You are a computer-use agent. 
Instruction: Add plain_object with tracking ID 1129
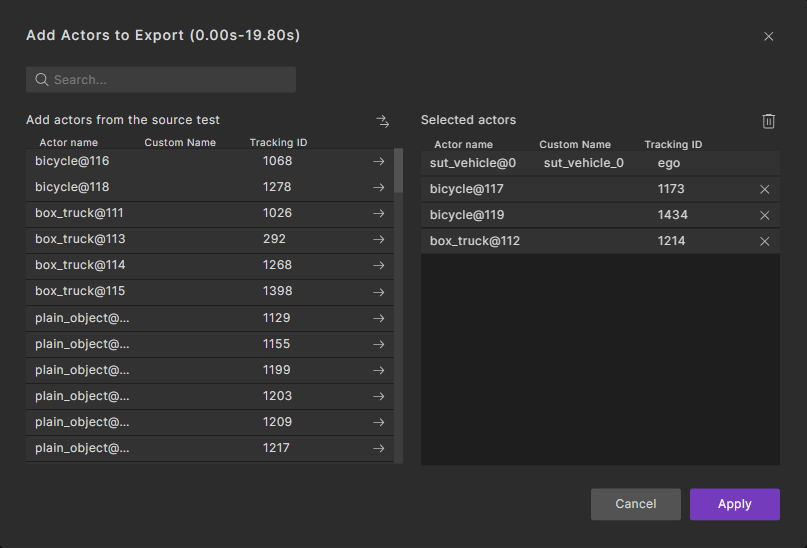379,318
